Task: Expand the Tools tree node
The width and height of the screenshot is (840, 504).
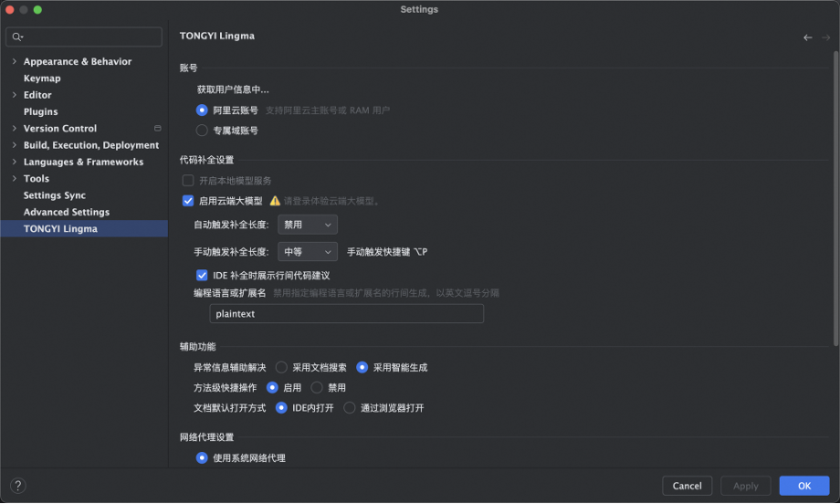Action: point(15,178)
